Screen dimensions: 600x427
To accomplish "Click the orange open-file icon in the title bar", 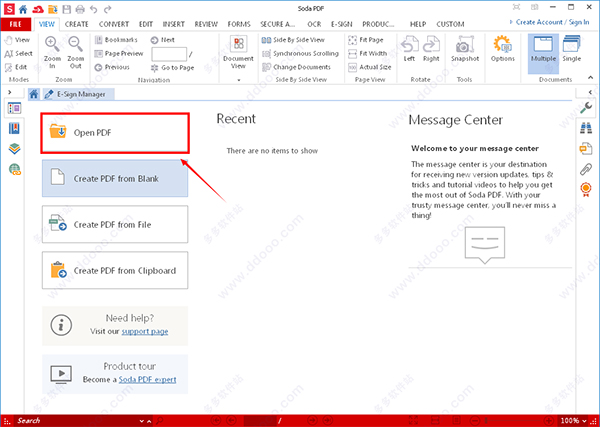I will pyautogui.click(x=52, y=8).
